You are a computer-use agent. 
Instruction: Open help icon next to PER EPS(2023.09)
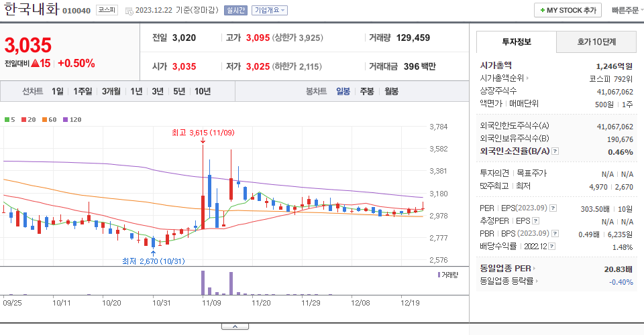click(x=553, y=208)
